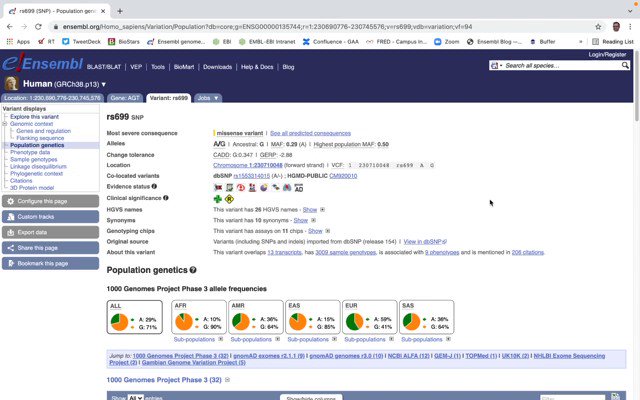Image resolution: width=640 pixels, height=400 pixels.
Task: Click the purple pie Evidence status icon
Action: (x=264, y=188)
